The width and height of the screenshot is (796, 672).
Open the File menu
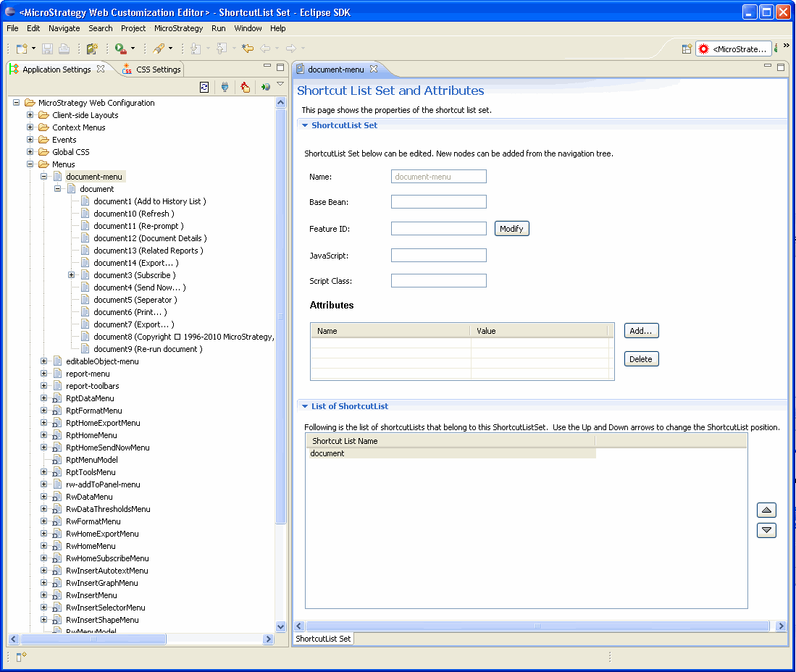(x=13, y=28)
